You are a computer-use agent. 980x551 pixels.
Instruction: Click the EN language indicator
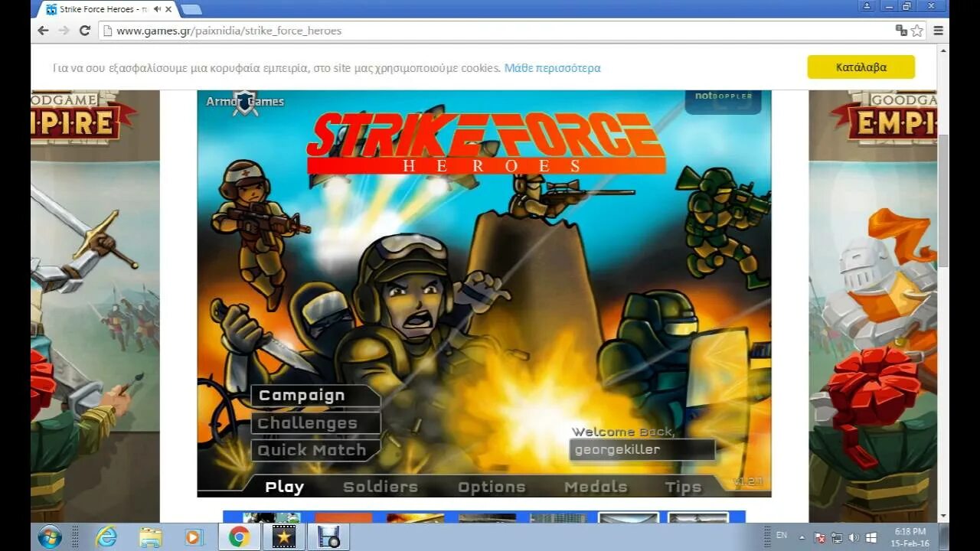pos(782,535)
